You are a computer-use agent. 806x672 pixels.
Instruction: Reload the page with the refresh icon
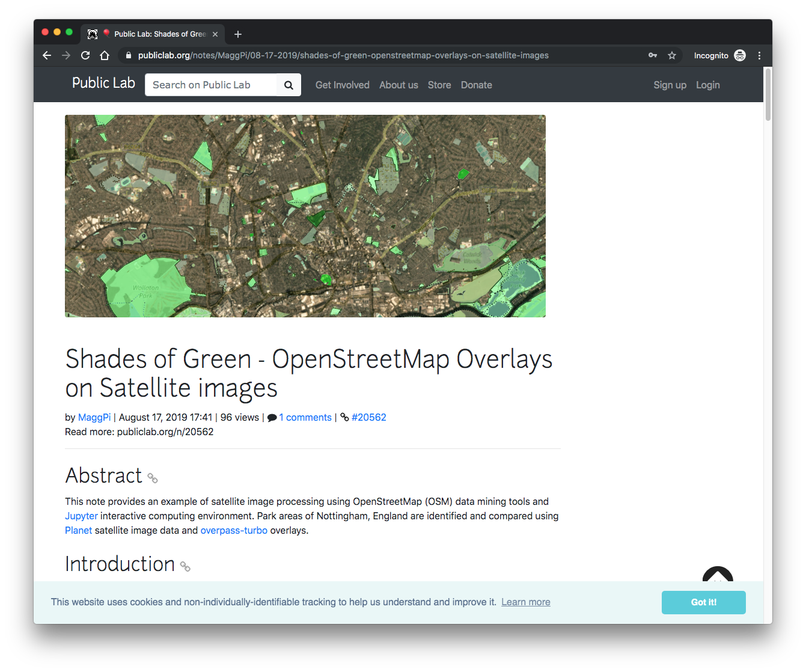pos(85,55)
